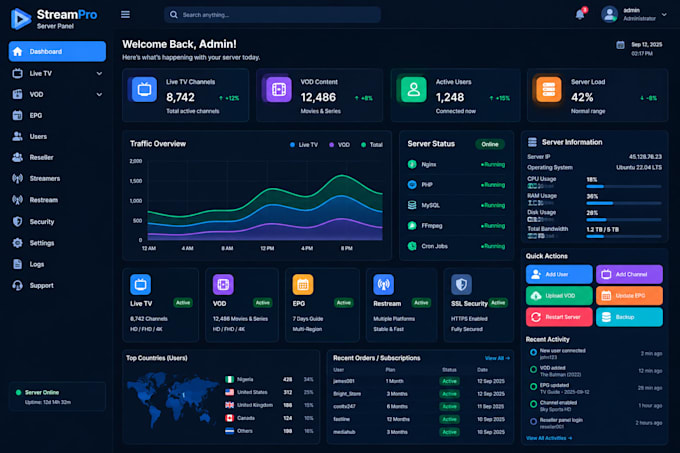Click the Restart Server button
The image size is (680, 453).
click(x=559, y=317)
